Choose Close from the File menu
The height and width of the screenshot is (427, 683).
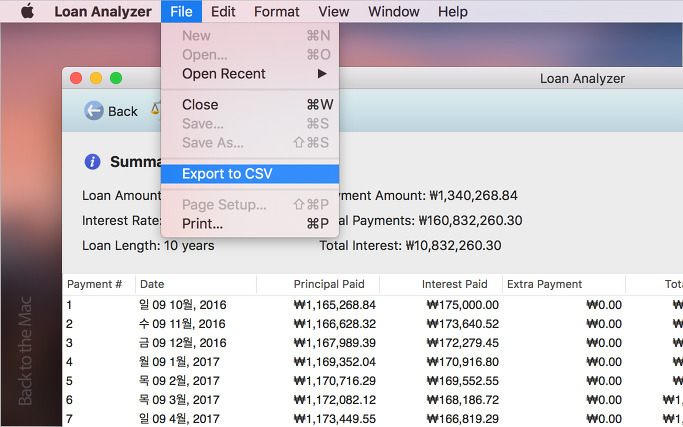tap(250, 105)
